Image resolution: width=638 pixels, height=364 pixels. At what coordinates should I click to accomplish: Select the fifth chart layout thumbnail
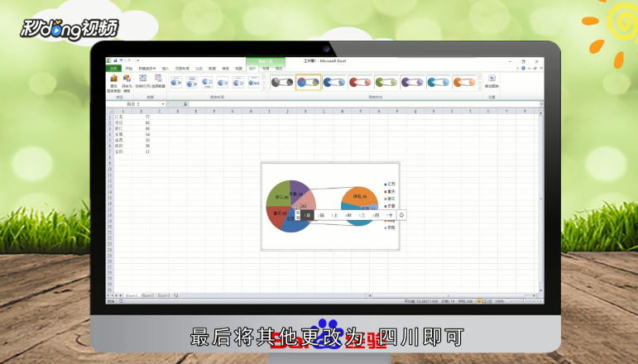238,83
